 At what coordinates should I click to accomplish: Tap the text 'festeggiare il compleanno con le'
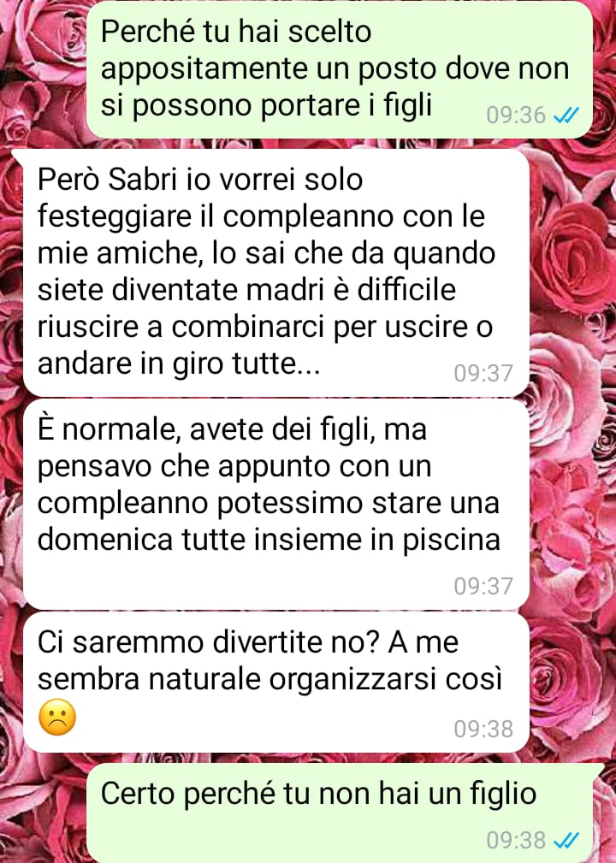pyautogui.click(x=261, y=217)
